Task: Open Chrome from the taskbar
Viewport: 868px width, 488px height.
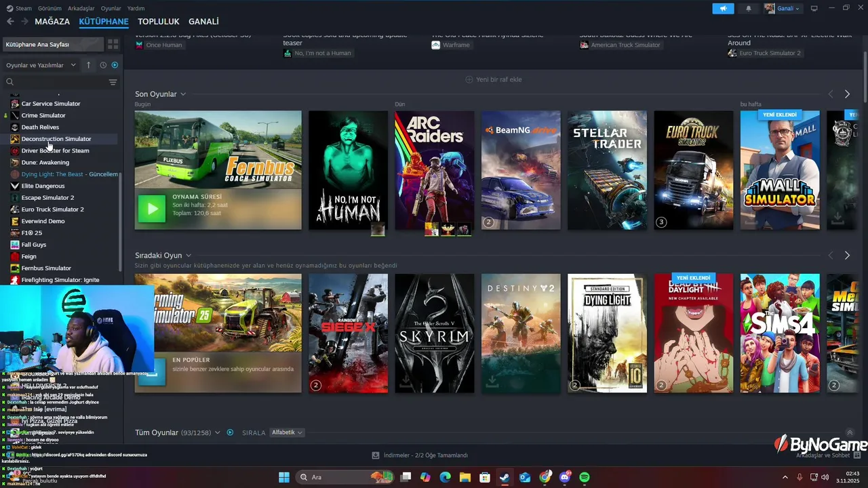Action: 545,477
